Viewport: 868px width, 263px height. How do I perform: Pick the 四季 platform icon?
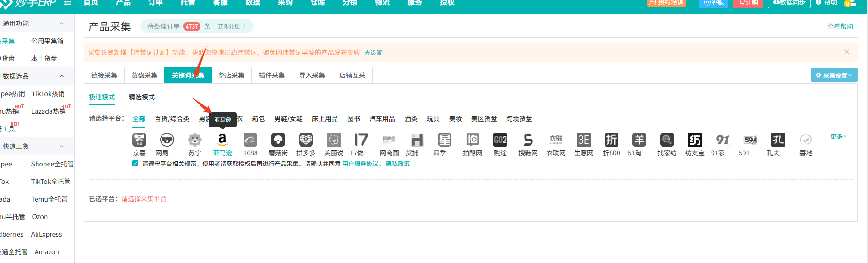tap(445, 140)
